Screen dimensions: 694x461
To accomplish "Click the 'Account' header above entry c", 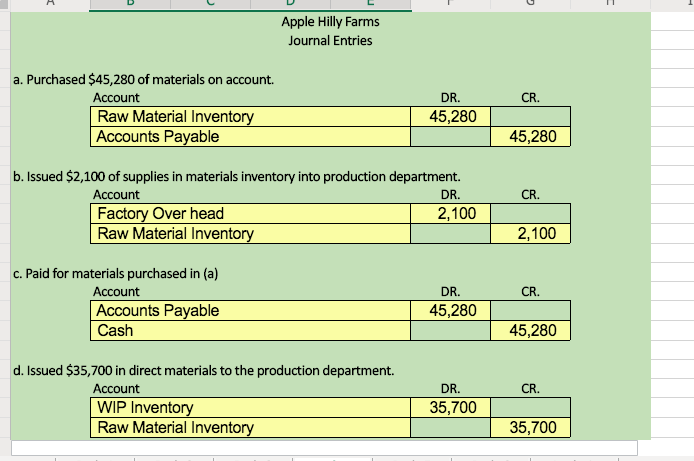I will [x=116, y=292].
